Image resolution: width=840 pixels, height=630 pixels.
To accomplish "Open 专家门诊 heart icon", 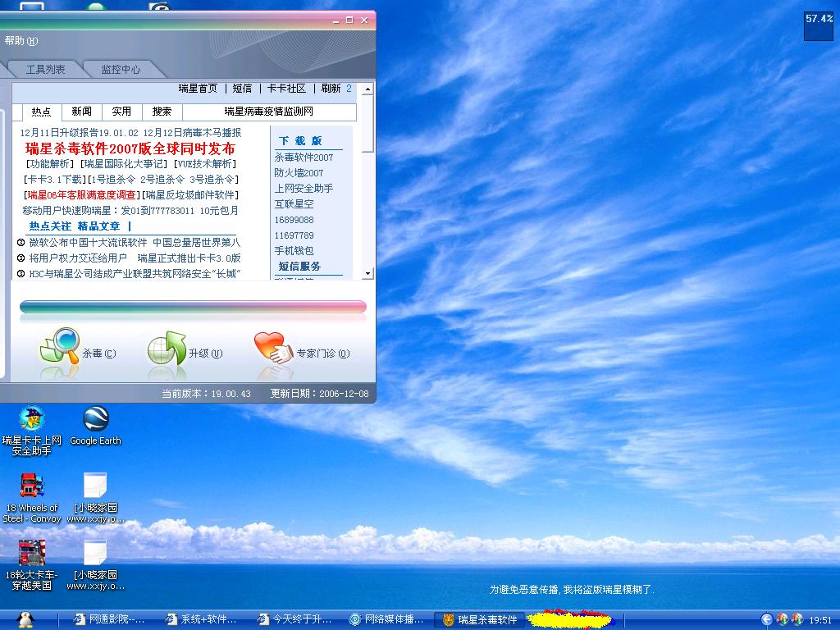I will [x=273, y=348].
